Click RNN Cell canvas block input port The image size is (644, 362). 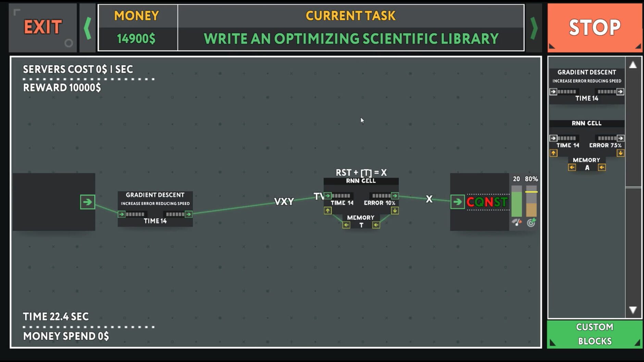[327, 196]
